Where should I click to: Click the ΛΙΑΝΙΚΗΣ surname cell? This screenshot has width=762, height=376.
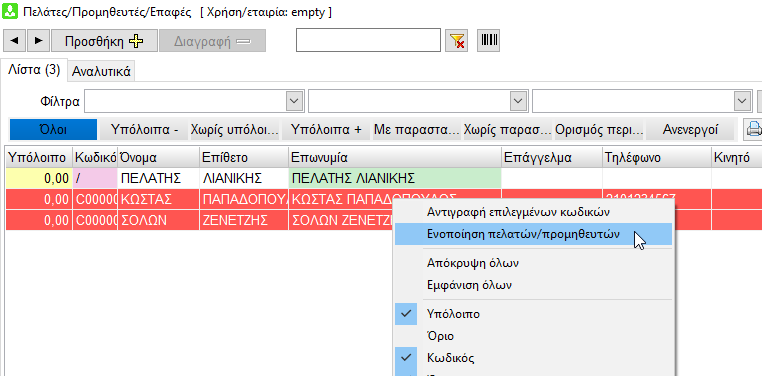[244, 178]
